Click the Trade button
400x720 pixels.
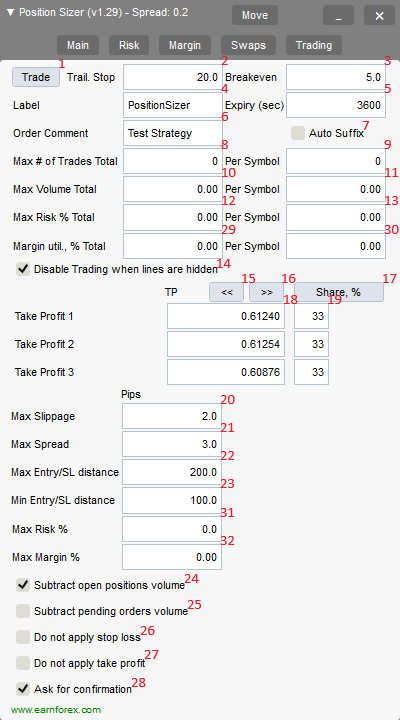[36, 77]
